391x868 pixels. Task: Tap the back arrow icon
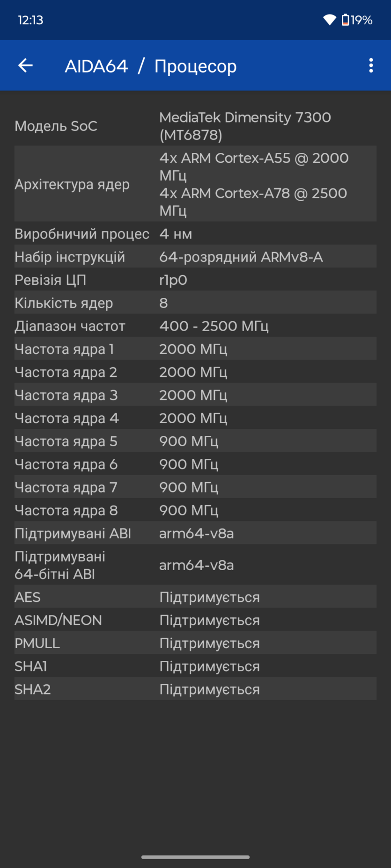25,65
